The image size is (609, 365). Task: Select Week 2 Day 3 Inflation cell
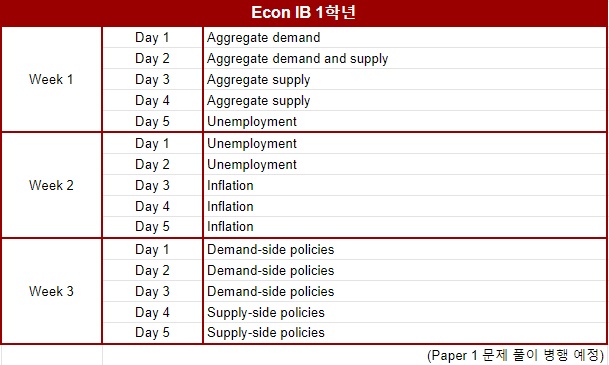(x=405, y=185)
